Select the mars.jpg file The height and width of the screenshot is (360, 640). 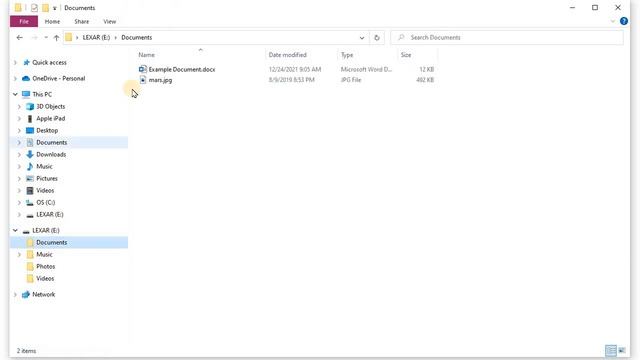(x=160, y=80)
